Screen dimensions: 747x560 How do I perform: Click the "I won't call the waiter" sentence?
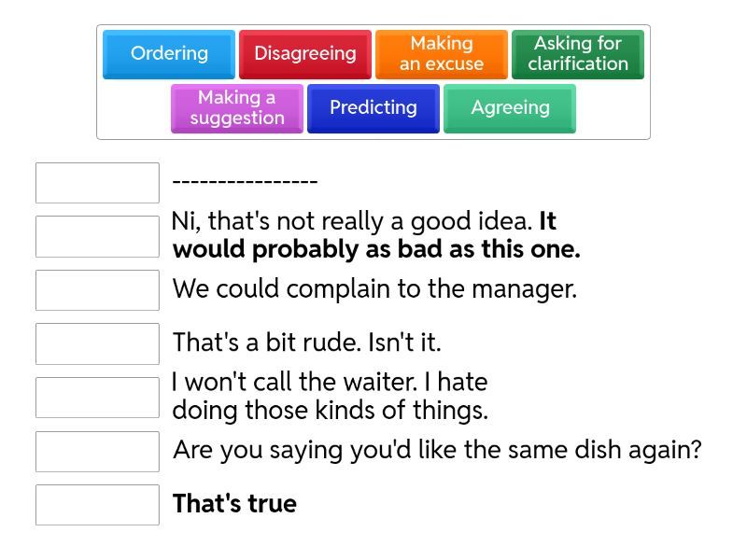point(331,396)
